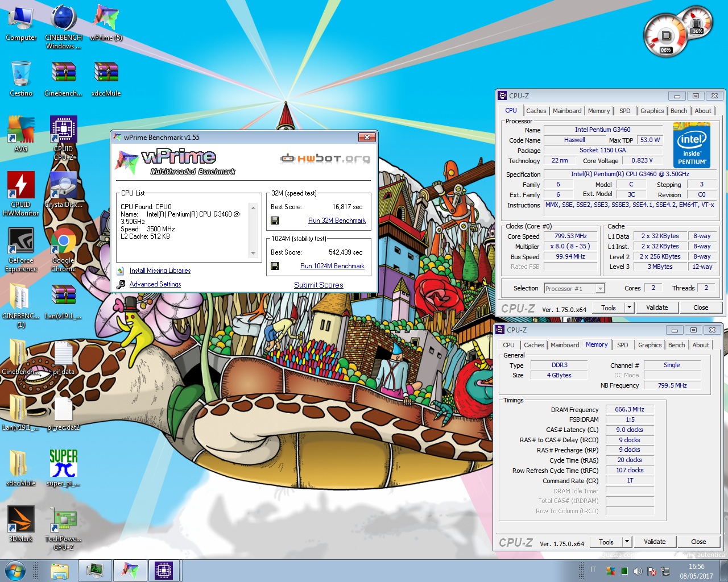Click Validate button in upper CPU-Z

tap(657, 307)
